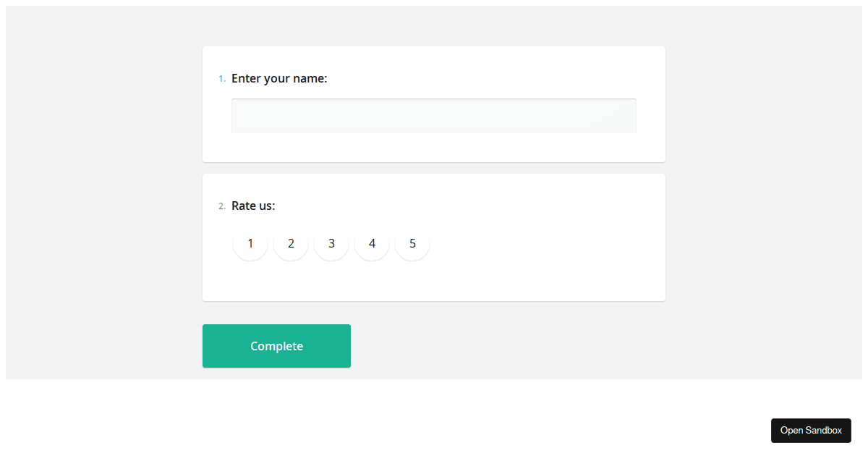This screenshot has height=456, width=868.
Task: Select the middle value of the rating scale
Action: point(331,243)
